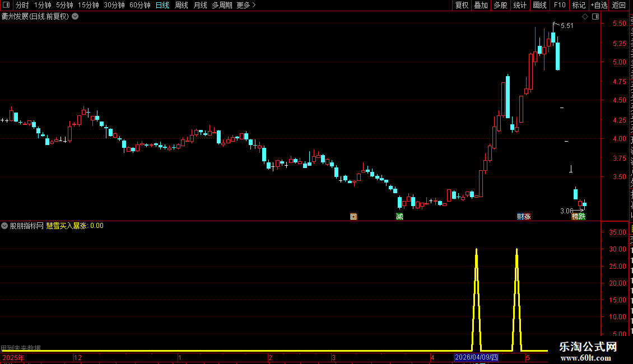Click the diamond icon above the chart
Viewport: 633px width, 364px height.
[585, 17]
